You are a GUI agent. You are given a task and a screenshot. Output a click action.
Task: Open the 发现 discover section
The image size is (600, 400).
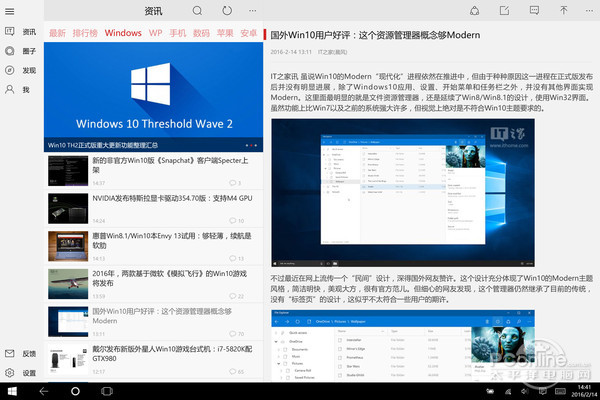21,70
